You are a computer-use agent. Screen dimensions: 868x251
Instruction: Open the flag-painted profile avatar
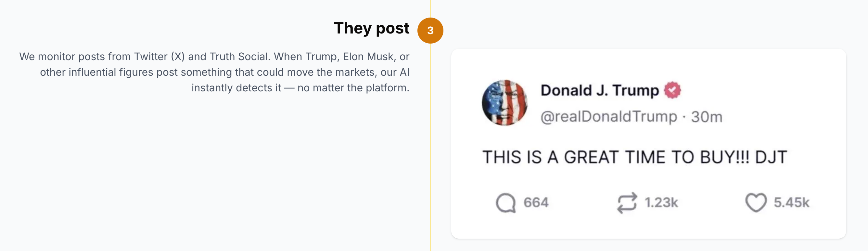tap(504, 103)
